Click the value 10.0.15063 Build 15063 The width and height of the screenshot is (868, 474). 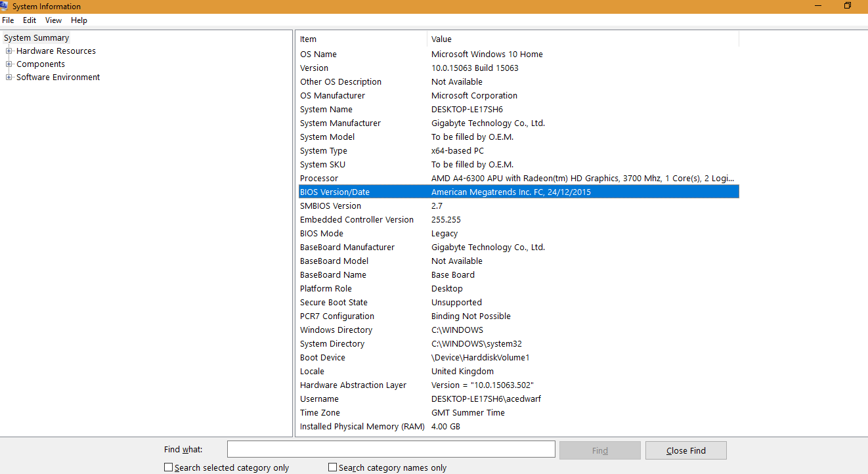click(475, 68)
